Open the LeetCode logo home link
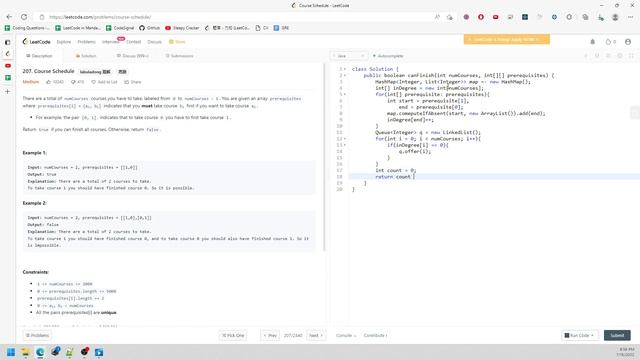The image size is (640, 360). 36,42
